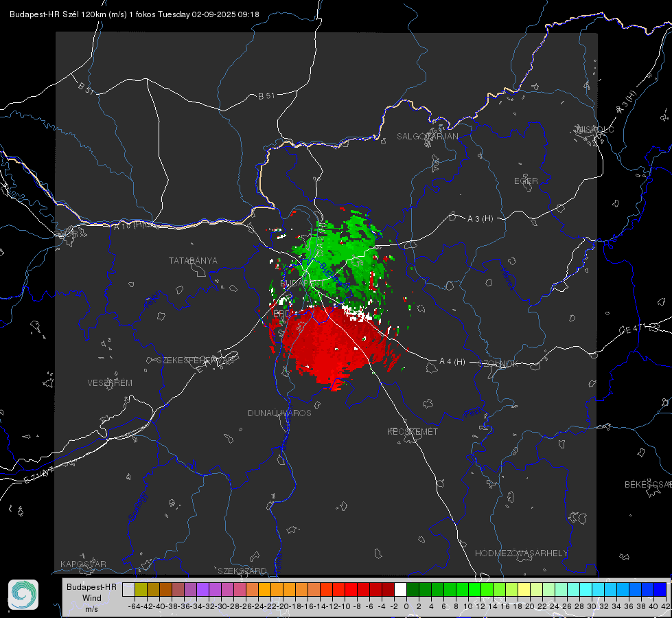The image size is (672, 618).
Task: Click the KAPOSVÁR city label
Action: (83, 564)
